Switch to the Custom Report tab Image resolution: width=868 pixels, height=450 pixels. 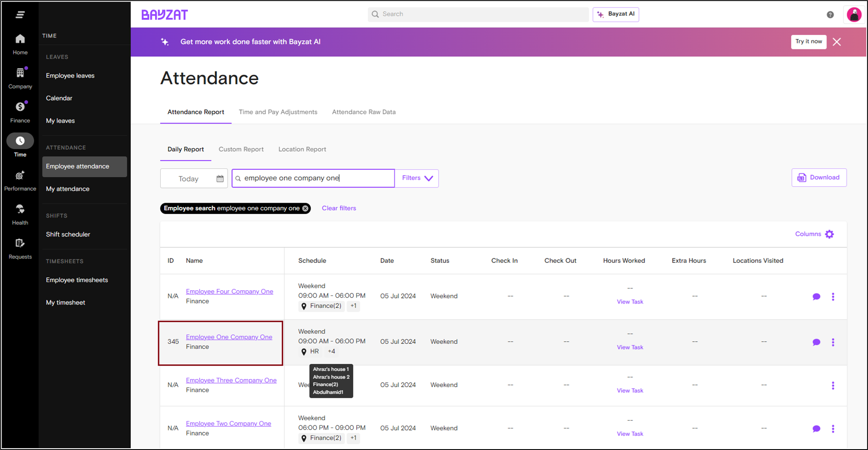241,149
